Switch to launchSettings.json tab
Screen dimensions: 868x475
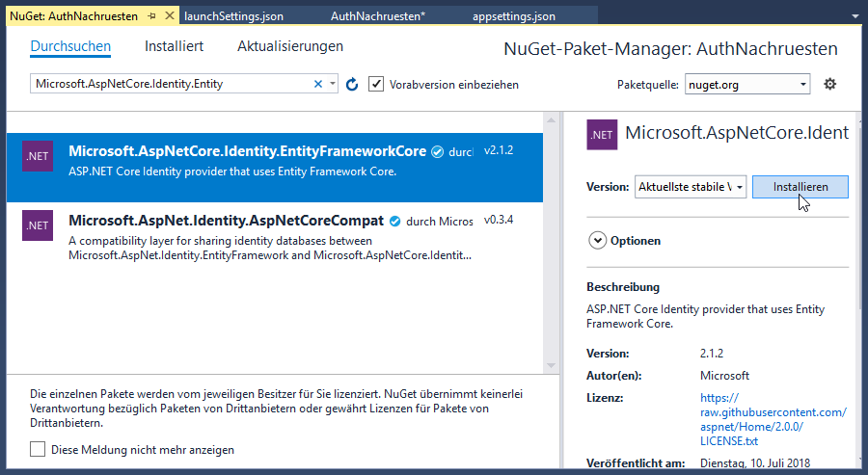233,16
